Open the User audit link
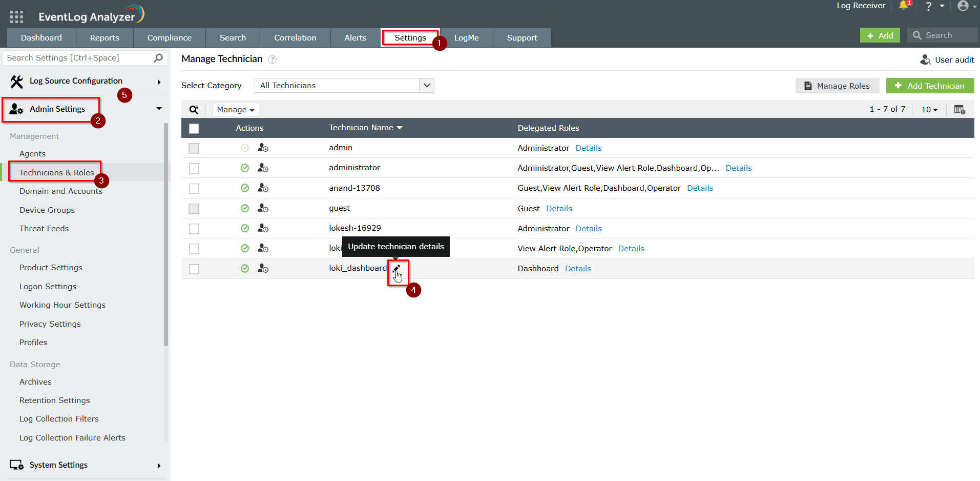The height and width of the screenshot is (481, 980). [947, 60]
